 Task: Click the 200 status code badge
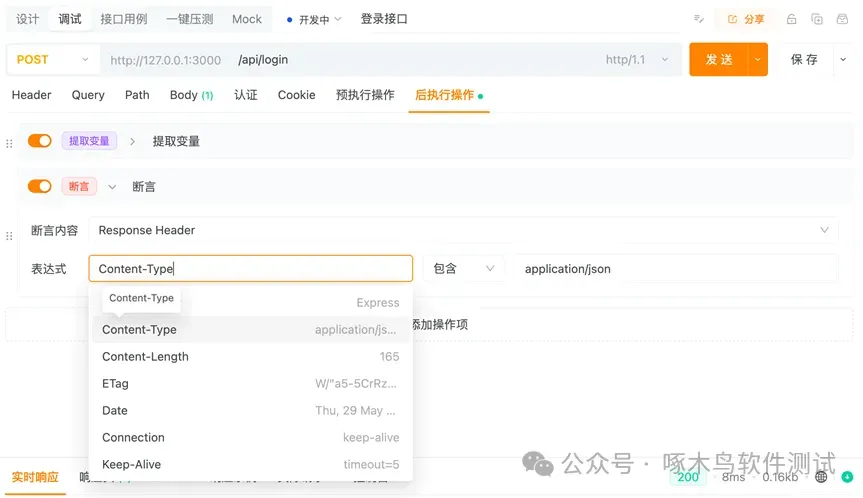(688, 477)
